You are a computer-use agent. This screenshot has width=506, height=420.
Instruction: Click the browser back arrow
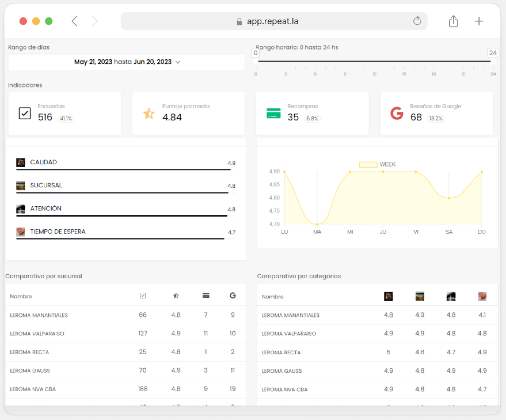[75, 21]
